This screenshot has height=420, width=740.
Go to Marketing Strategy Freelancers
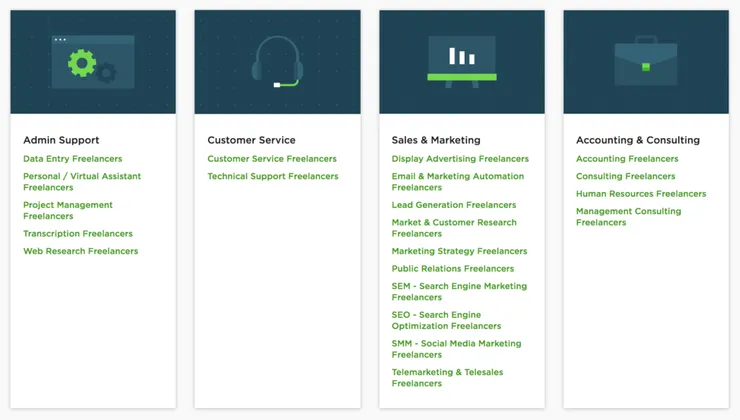[x=459, y=251]
